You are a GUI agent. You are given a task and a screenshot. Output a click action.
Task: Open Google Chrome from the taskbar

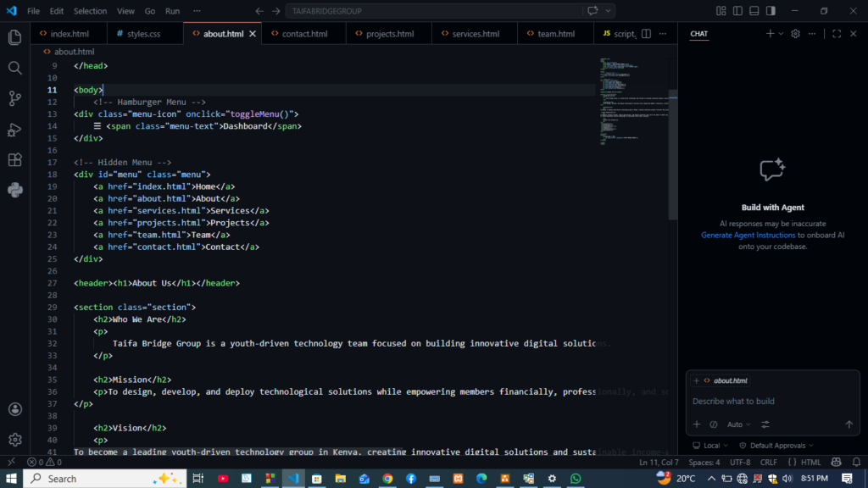387,479
